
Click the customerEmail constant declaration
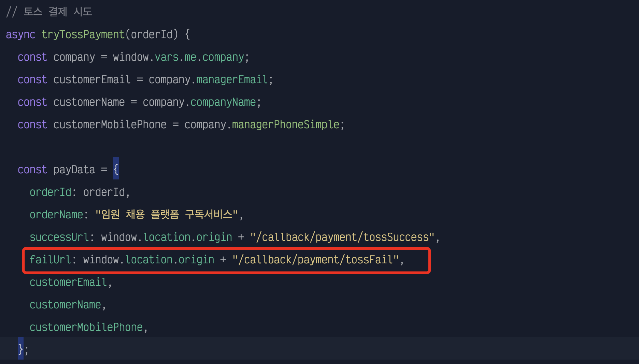click(92, 79)
